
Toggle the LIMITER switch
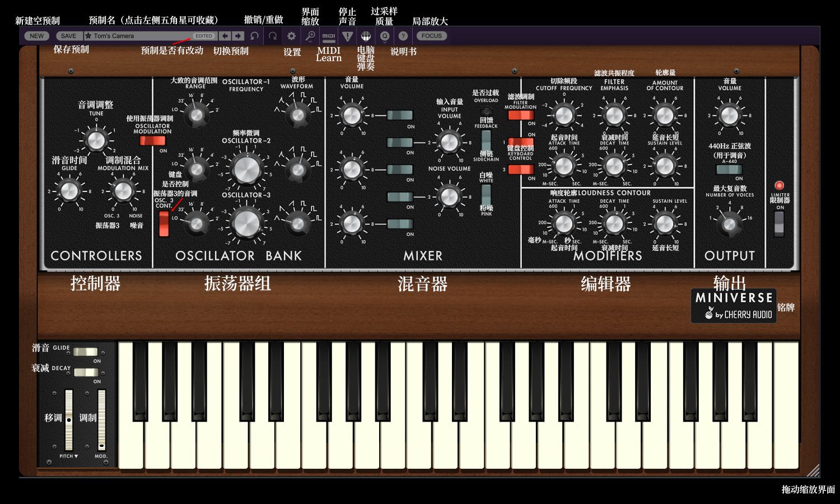(x=779, y=223)
